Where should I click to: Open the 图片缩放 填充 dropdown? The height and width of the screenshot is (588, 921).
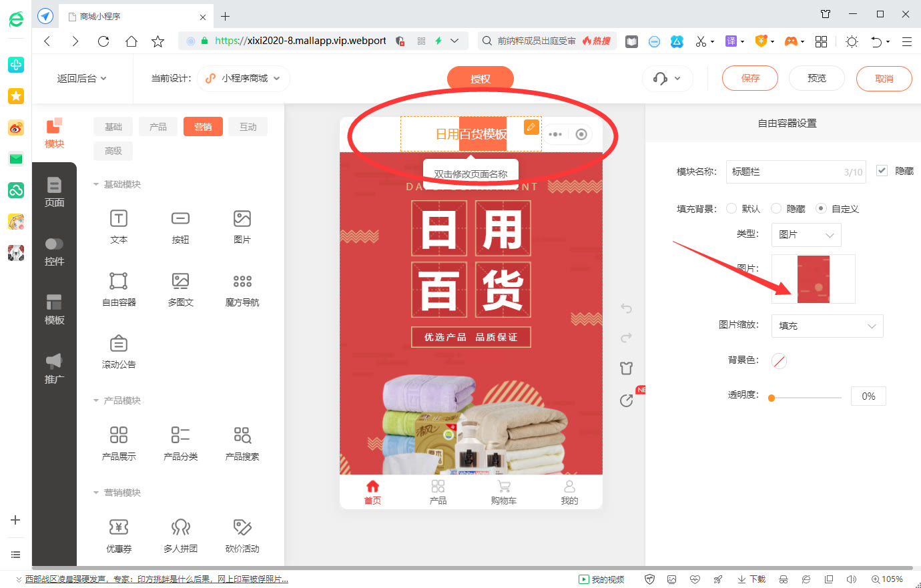[827, 326]
